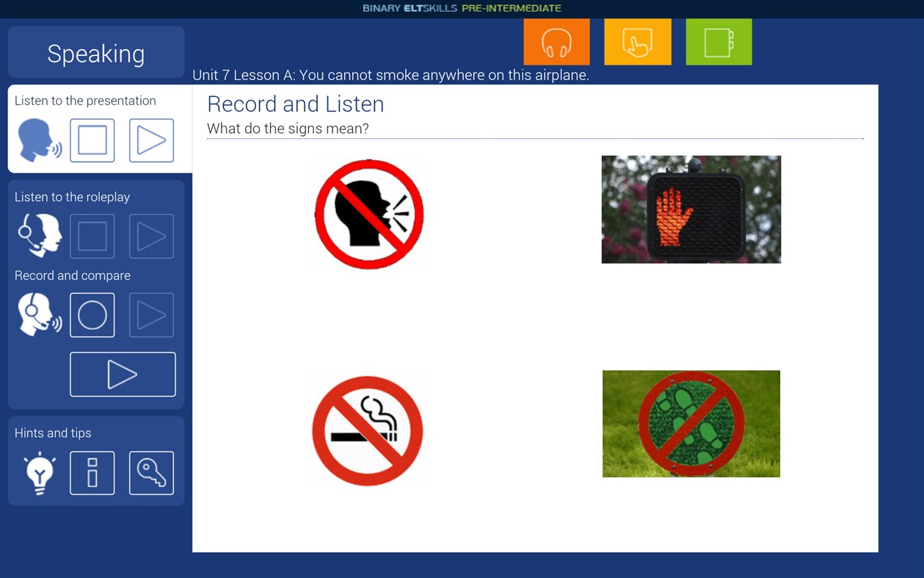The height and width of the screenshot is (578, 924).
Task: Select the no-smoking sign image
Action: coord(368,430)
